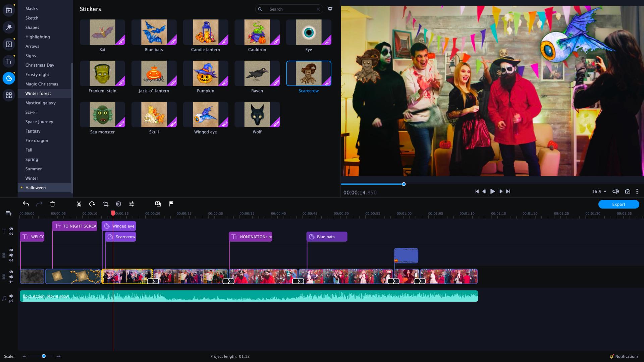The image size is (644, 362).
Task: Open the file import panel in the sidebar
Action: click(x=9, y=10)
